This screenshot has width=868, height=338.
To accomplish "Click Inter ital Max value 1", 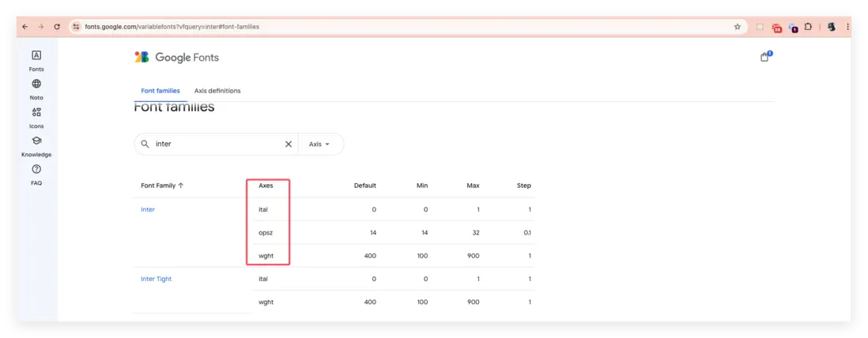I will (x=478, y=209).
